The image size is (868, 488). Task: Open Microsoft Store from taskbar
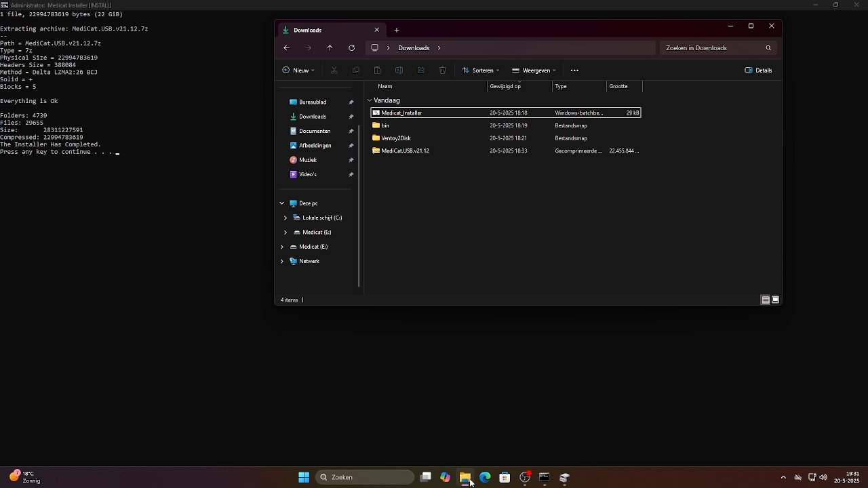click(x=505, y=477)
